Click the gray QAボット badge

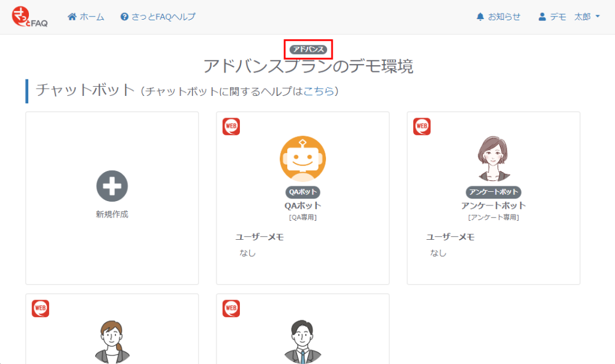(x=303, y=192)
